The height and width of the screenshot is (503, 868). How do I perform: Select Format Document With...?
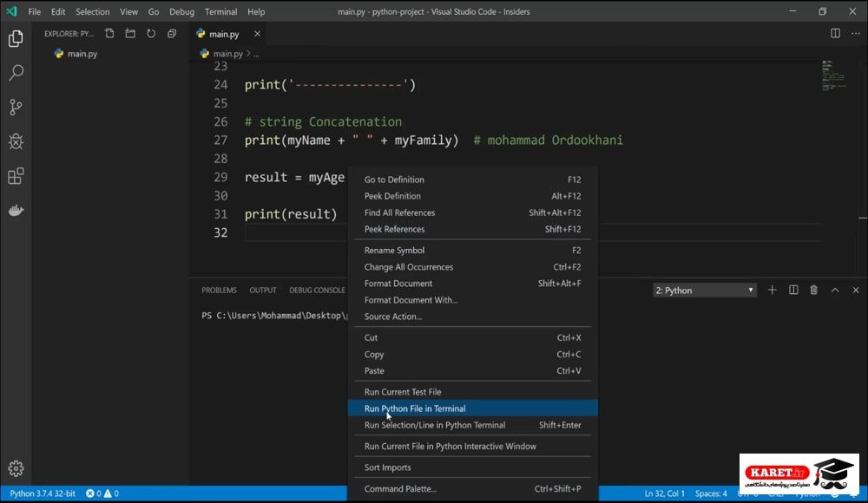[473, 300]
